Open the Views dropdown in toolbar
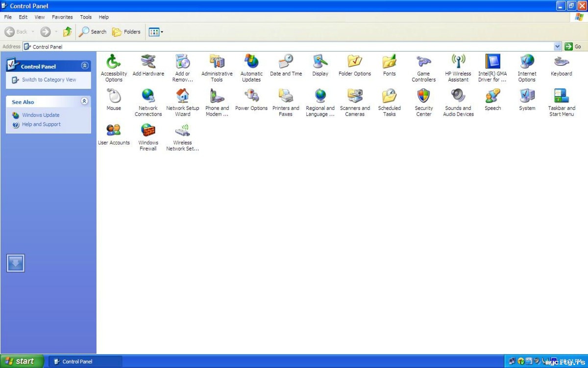This screenshot has width=588, height=368. [156, 32]
